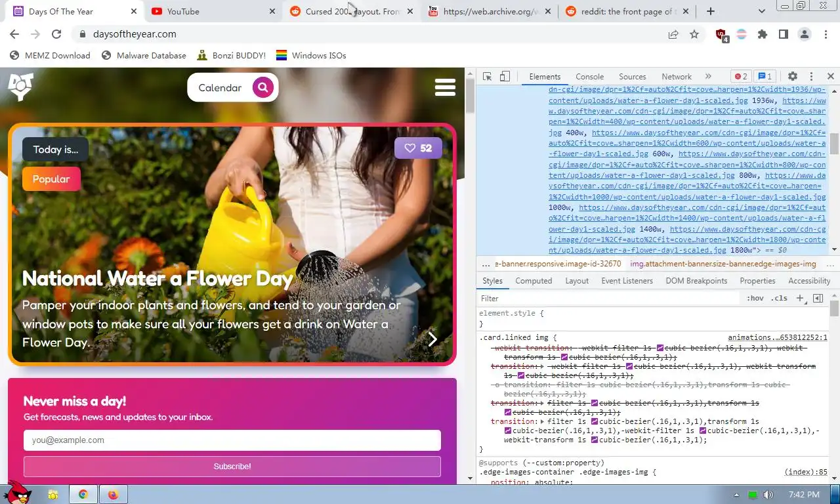This screenshot has height=504, width=840.
Task: Open the Layout tab
Action: click(x=577, y=281)
